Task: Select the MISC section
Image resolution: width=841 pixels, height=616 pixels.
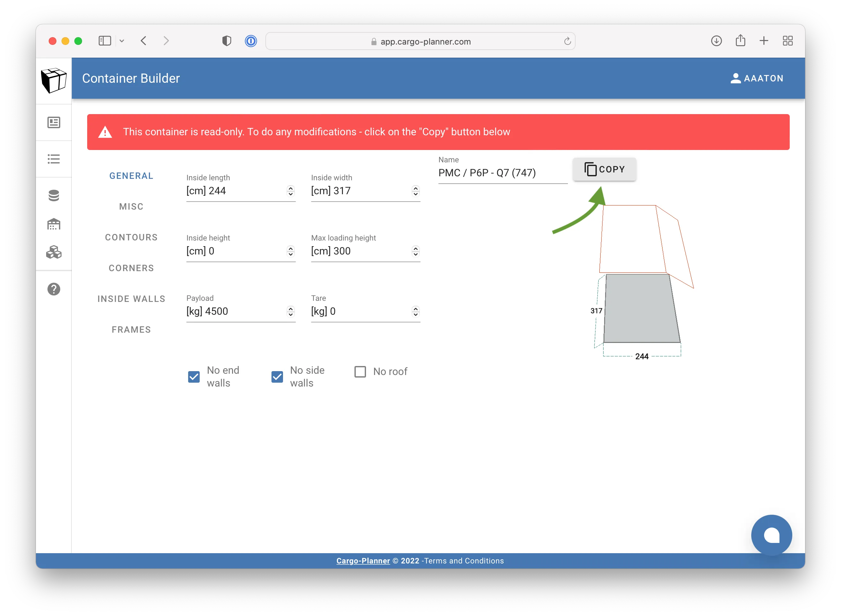Action: [131, 206]
